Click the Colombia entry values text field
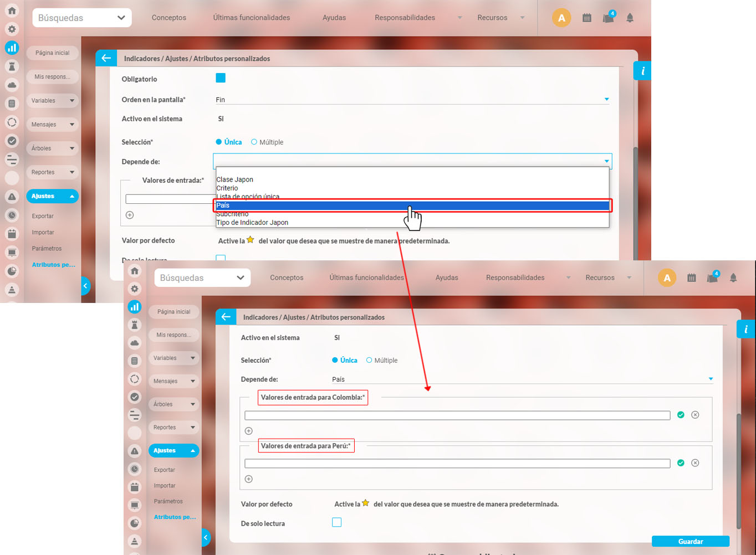Image resolution: width=756 pixels, height=555 pixels. (457, 415)
